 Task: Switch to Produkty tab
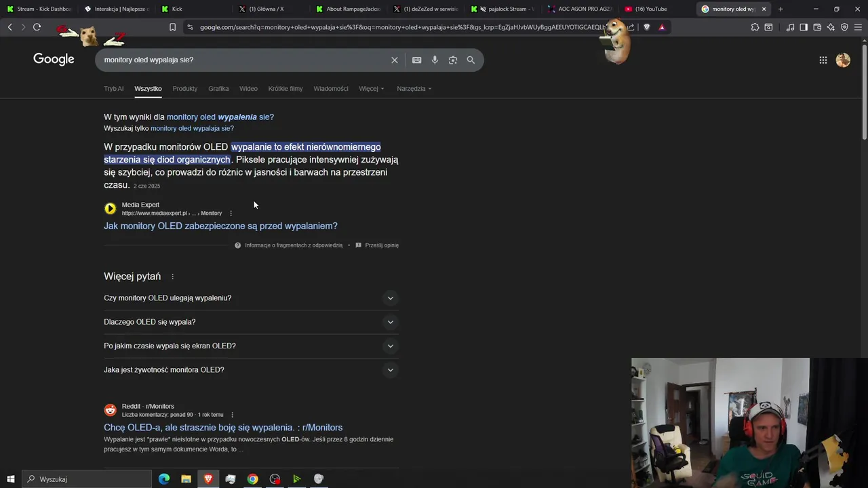pyautogui.click(x=184, y=89)
